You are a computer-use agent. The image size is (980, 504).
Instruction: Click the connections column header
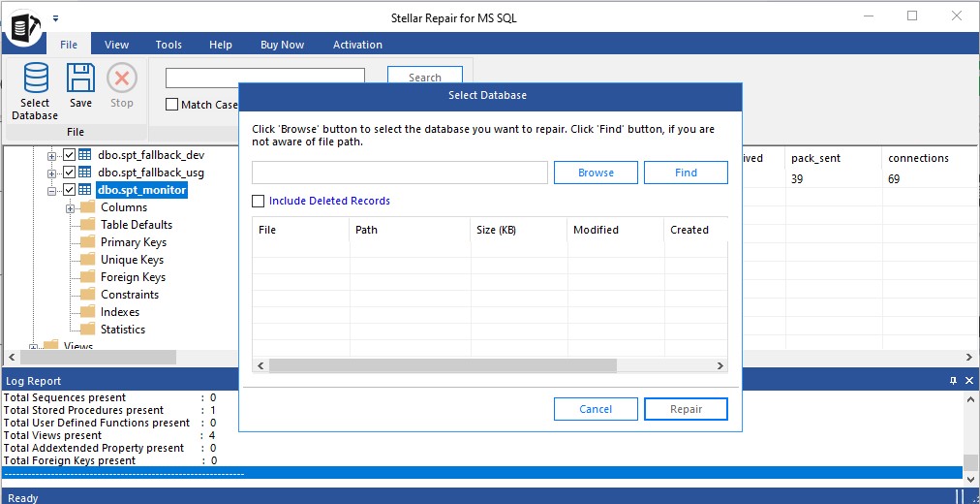pyautogui.click(x=928, y=158)
